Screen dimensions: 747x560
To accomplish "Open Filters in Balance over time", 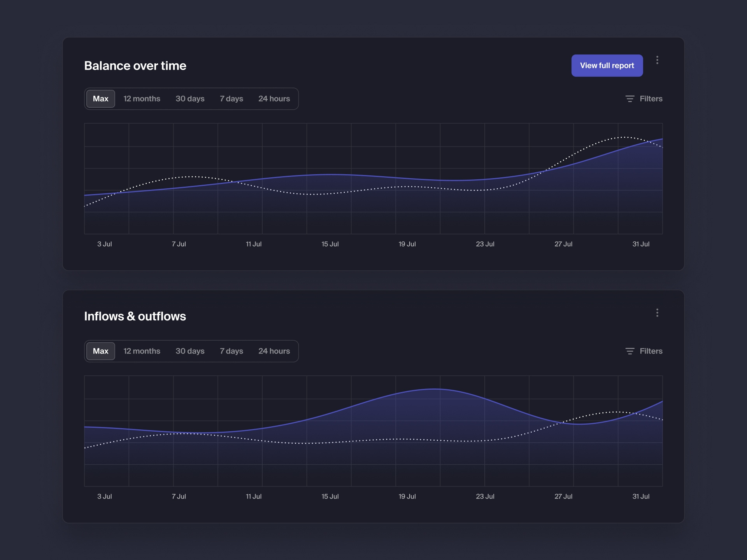I will tap(651, 99).
